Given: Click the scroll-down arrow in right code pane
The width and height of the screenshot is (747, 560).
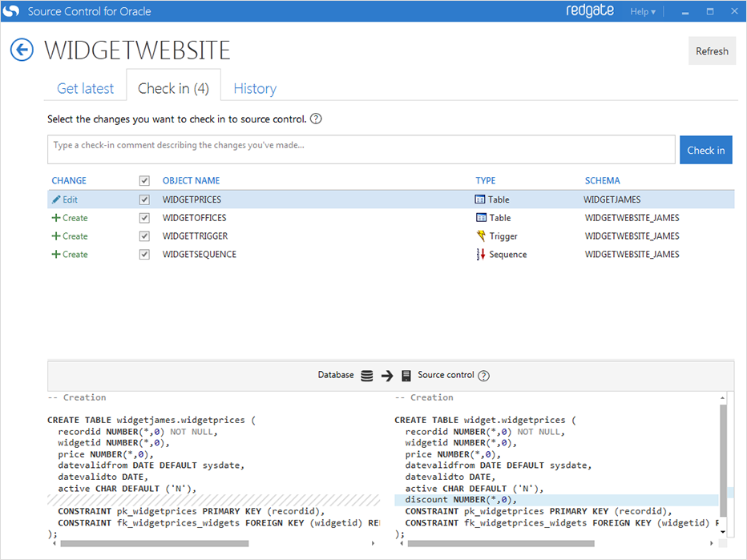Looking at the screenshot, I should coord(723,532).
